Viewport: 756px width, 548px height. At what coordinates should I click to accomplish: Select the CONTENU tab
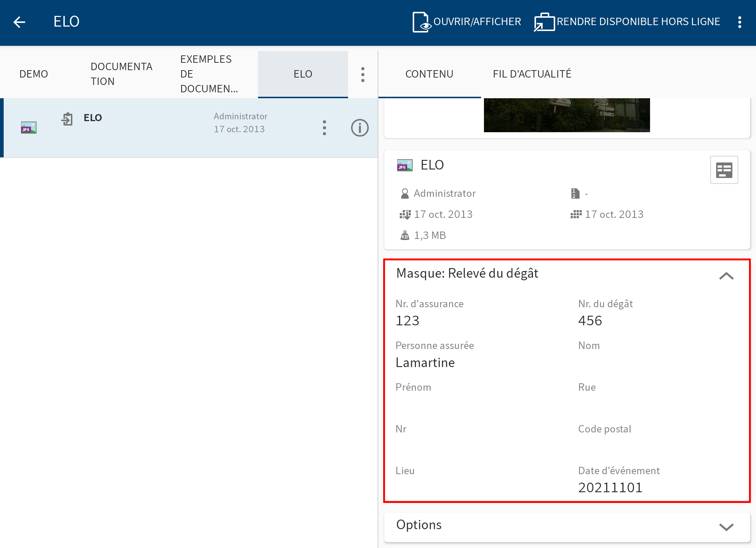(x=429, y=74)
